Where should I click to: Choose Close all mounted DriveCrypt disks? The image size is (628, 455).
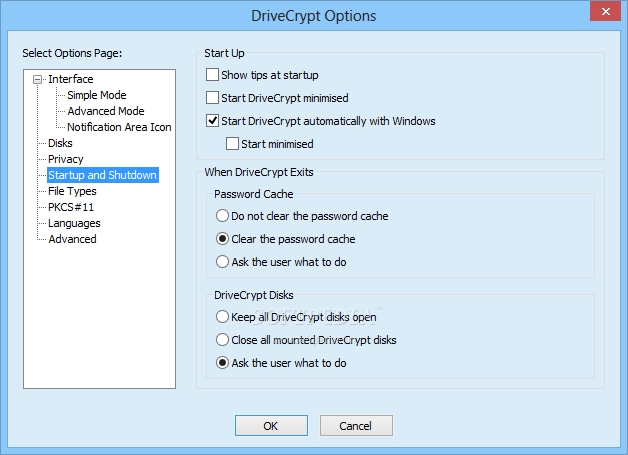(222, 340)
